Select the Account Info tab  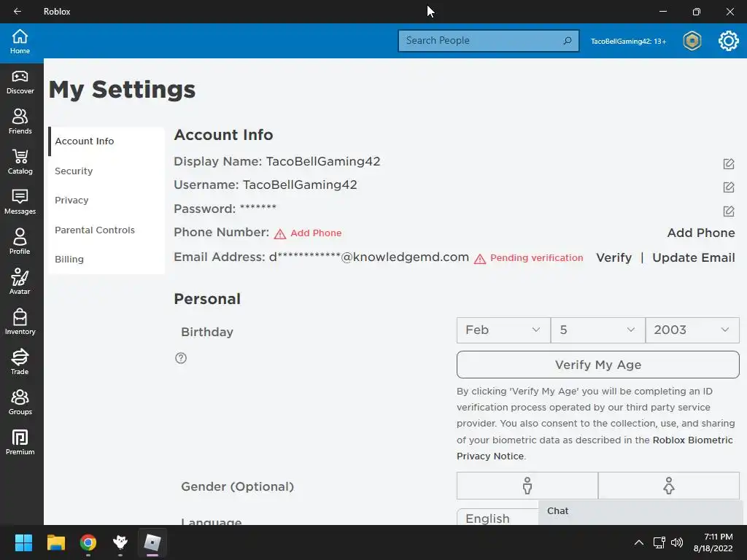(x=107, y=141)
